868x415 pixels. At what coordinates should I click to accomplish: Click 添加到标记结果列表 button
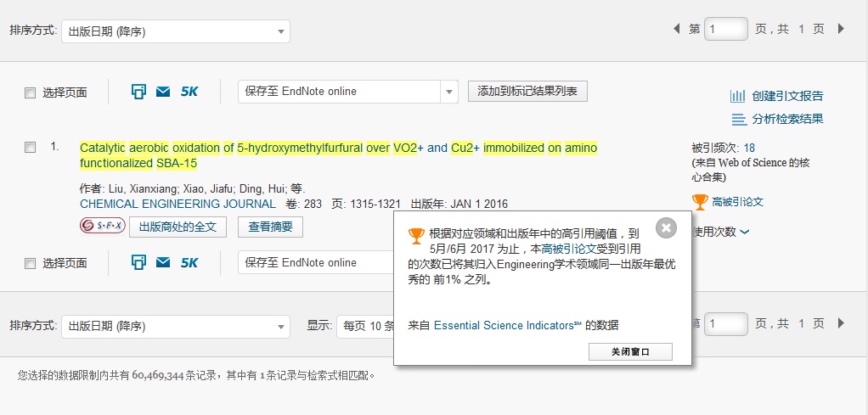coord(527,92)
